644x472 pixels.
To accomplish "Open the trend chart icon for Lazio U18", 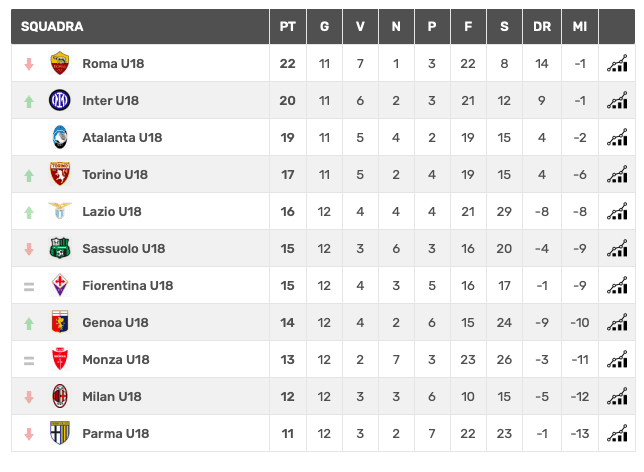I will click(617, 211).
